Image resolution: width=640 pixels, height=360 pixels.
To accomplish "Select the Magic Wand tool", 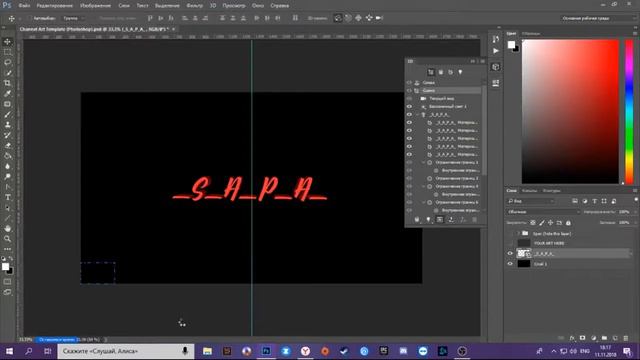I will [x=7, y=73].
